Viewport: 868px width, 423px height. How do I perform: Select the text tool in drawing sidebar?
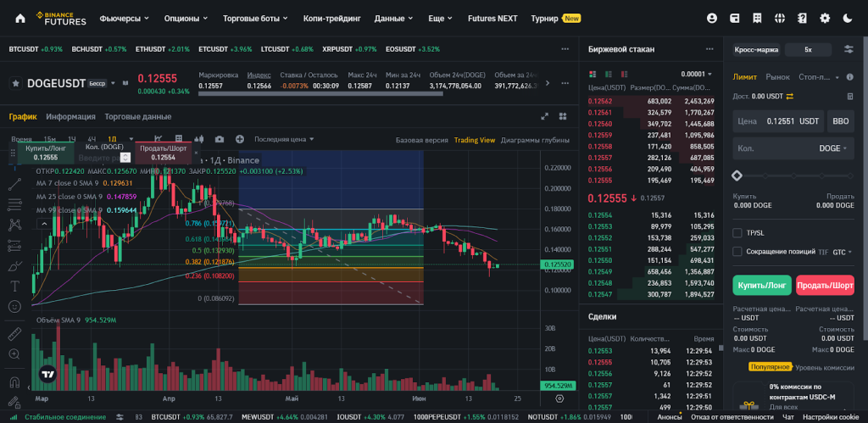pos(14,287)
